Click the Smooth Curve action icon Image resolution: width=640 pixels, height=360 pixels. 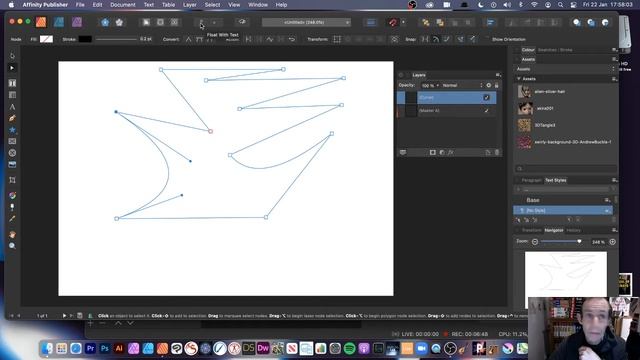click(270, 39)
